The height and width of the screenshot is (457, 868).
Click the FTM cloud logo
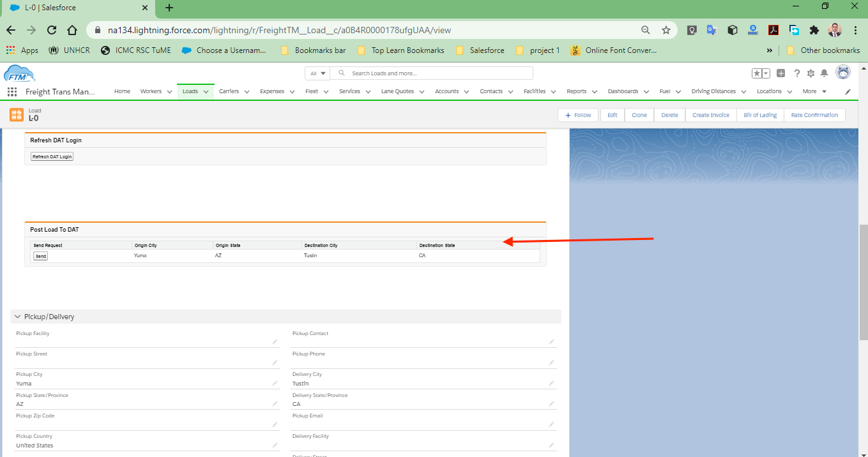pos(19,73)
